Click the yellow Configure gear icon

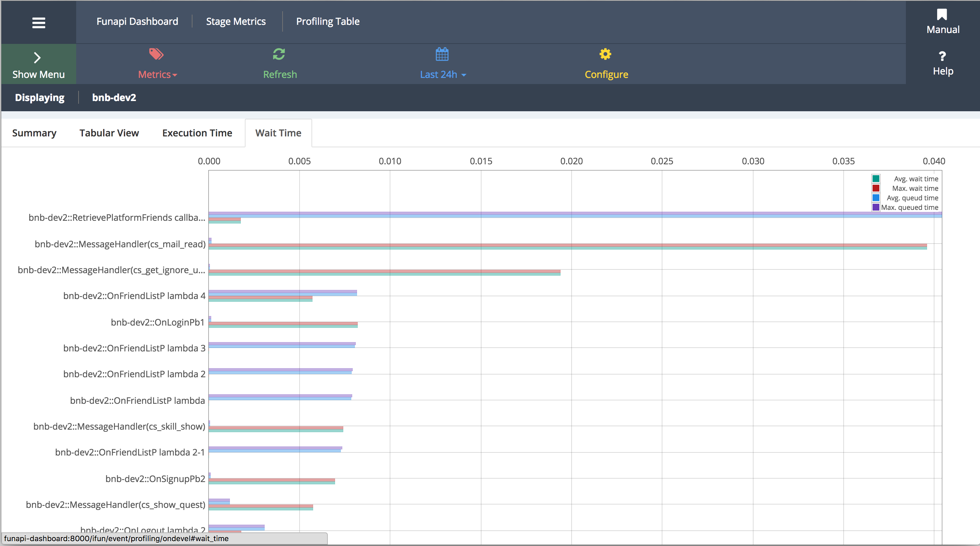pos(605,54)
